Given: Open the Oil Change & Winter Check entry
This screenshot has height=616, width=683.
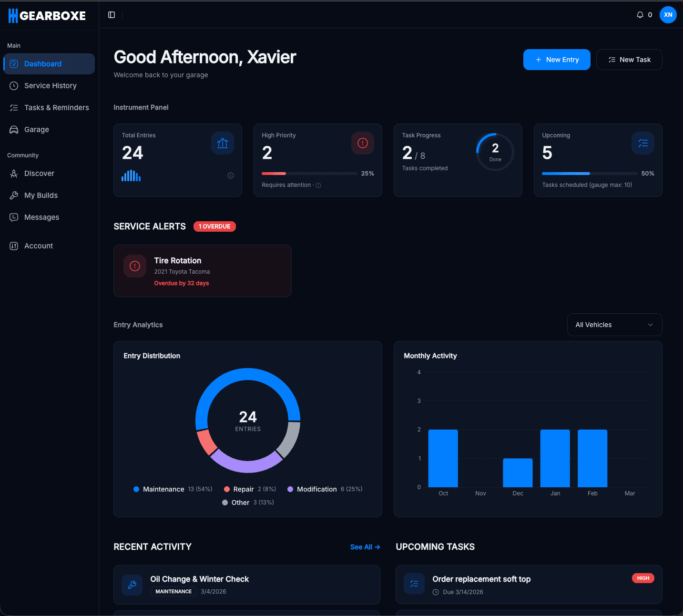Looking at the screenshot, I should (246, 585).
